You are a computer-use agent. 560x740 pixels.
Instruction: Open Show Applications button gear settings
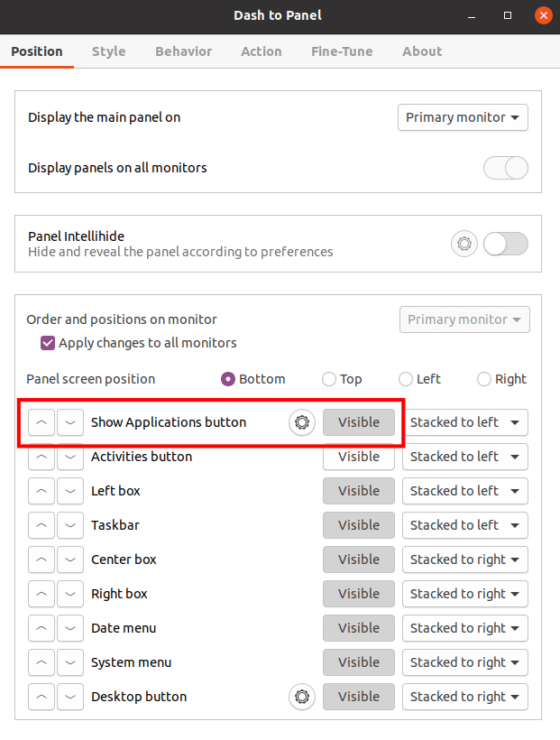coord(301,422)
